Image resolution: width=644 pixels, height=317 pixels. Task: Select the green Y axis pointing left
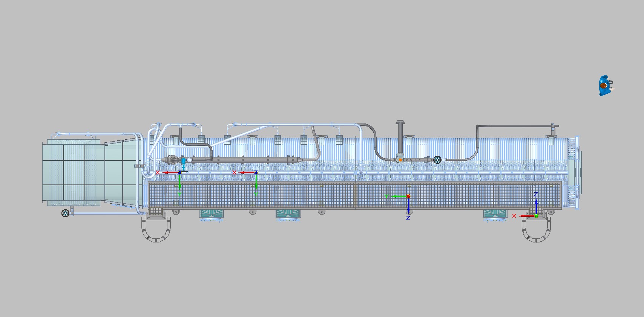[397, 196]
